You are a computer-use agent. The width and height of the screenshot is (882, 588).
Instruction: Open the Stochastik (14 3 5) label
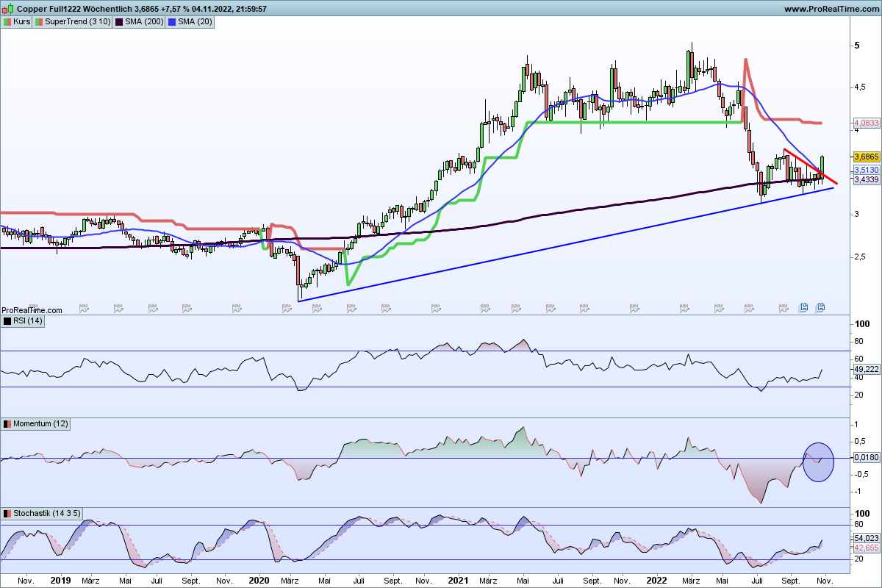(x=43, y=512)
